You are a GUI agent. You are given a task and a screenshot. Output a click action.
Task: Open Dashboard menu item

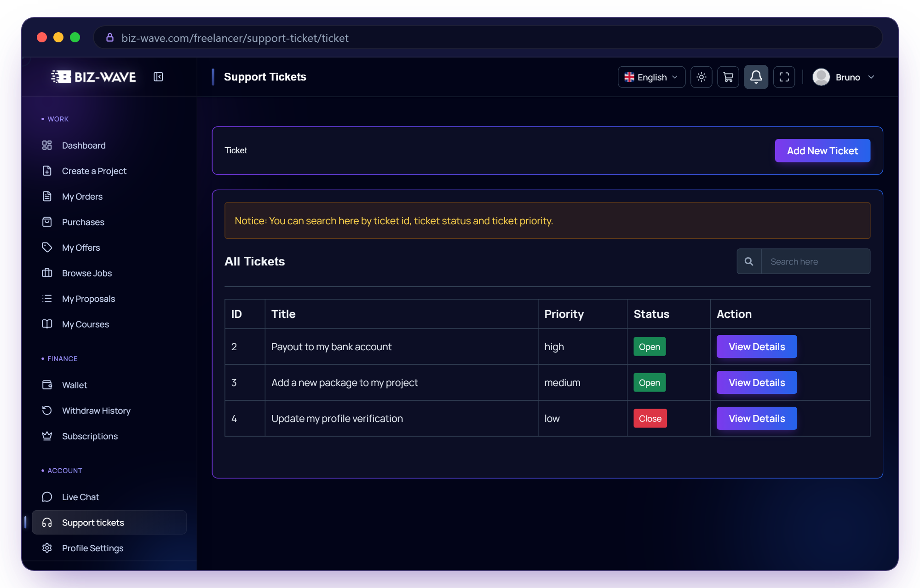(109, 145)
